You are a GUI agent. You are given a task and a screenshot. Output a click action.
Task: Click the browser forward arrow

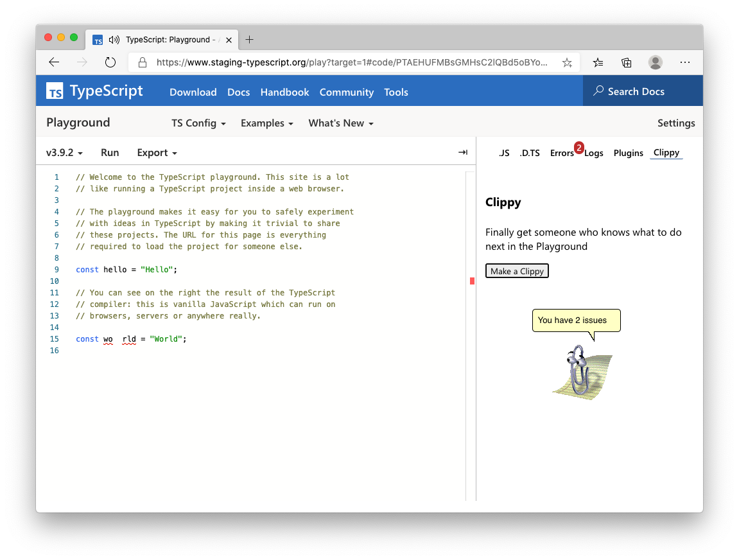pos(82,62)
